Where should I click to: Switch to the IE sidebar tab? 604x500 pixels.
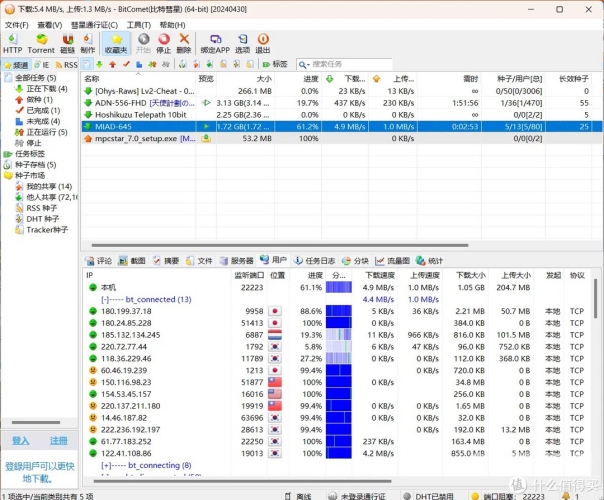[x=42, y=65]
